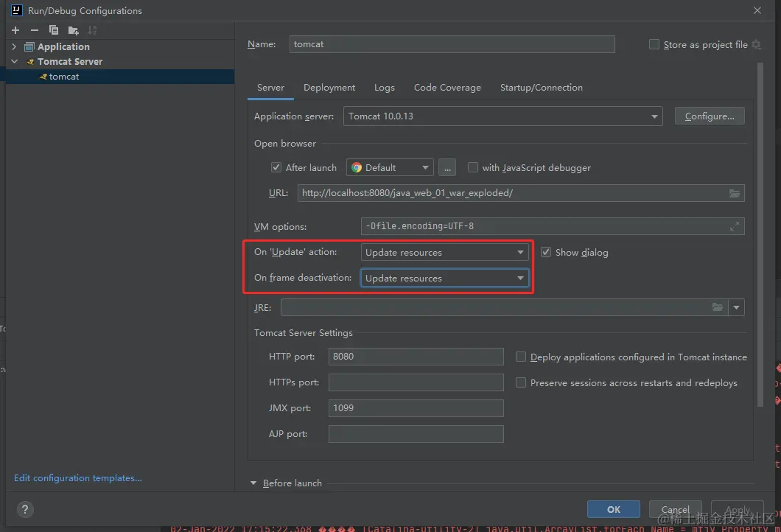Enable Deploy applications configured in Tomcat instance
This screenshot has height=532, width=781.
pyautogui.click(x=520, y=357)
